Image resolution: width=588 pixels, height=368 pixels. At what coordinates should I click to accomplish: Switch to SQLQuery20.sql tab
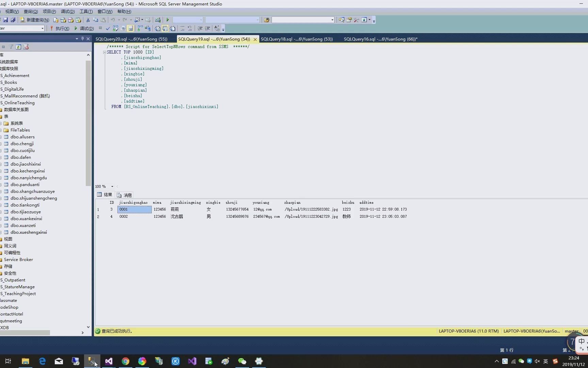coord(131,39)
